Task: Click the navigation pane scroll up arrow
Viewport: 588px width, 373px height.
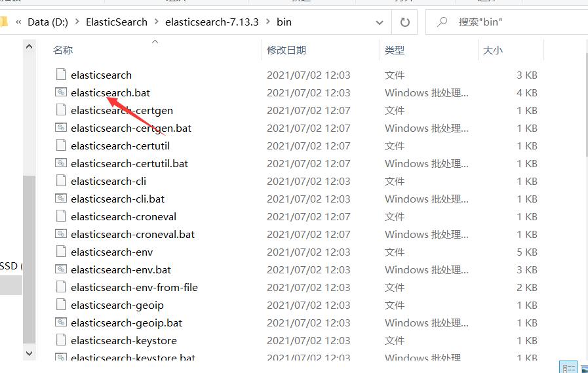Action: pos(29,47)
